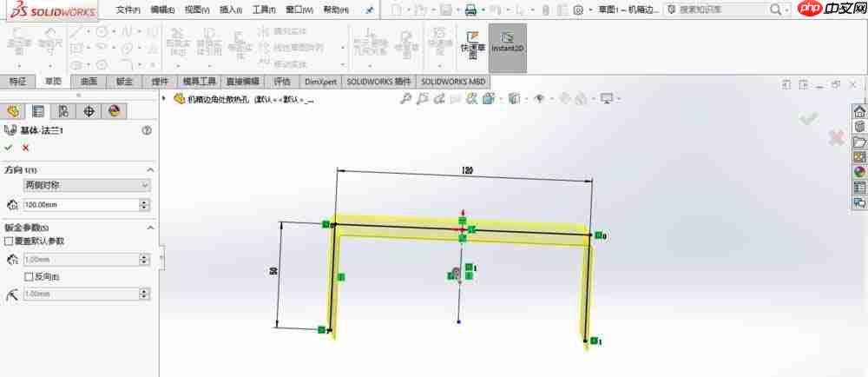Open the 工具 menu
The height and width of the screenshot is (377, 868).
264,10
